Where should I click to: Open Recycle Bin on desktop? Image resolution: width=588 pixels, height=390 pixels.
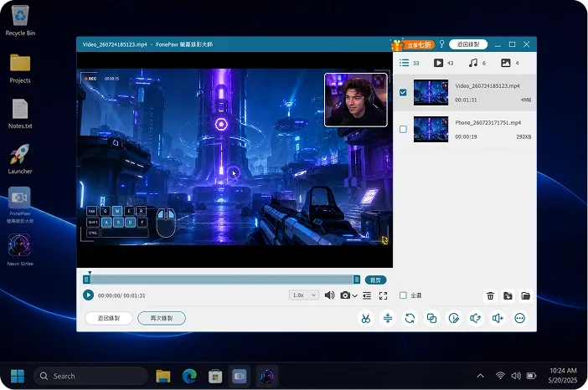pyautogui.click(x=20, y=20)
